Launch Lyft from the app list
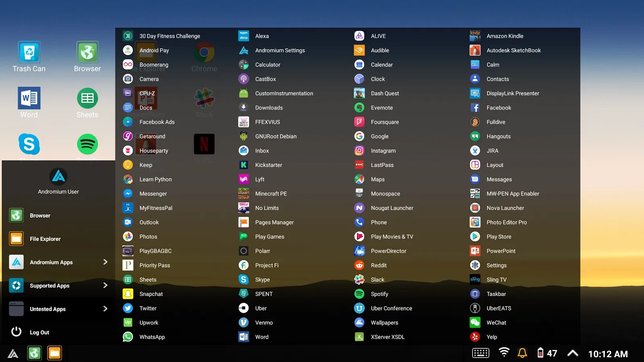 pos(252,179)
